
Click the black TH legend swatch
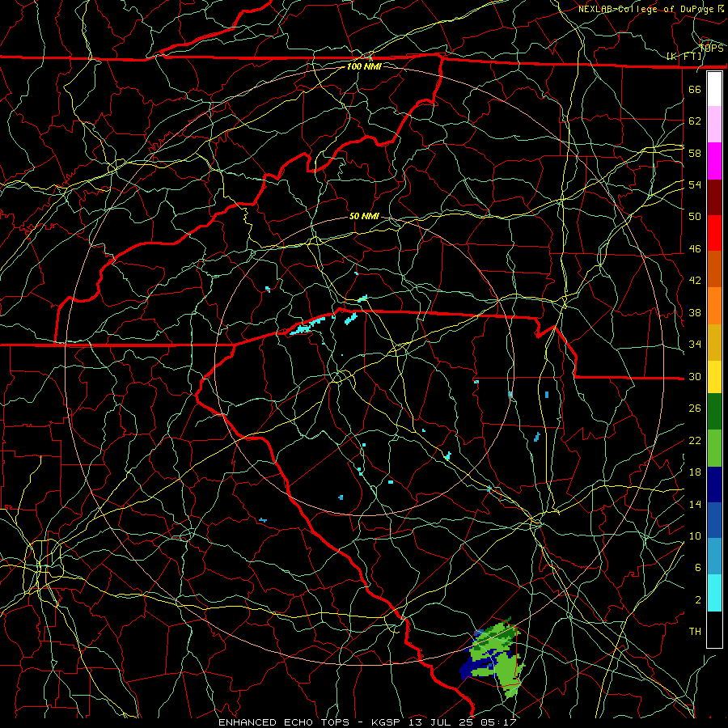[714, 629]
